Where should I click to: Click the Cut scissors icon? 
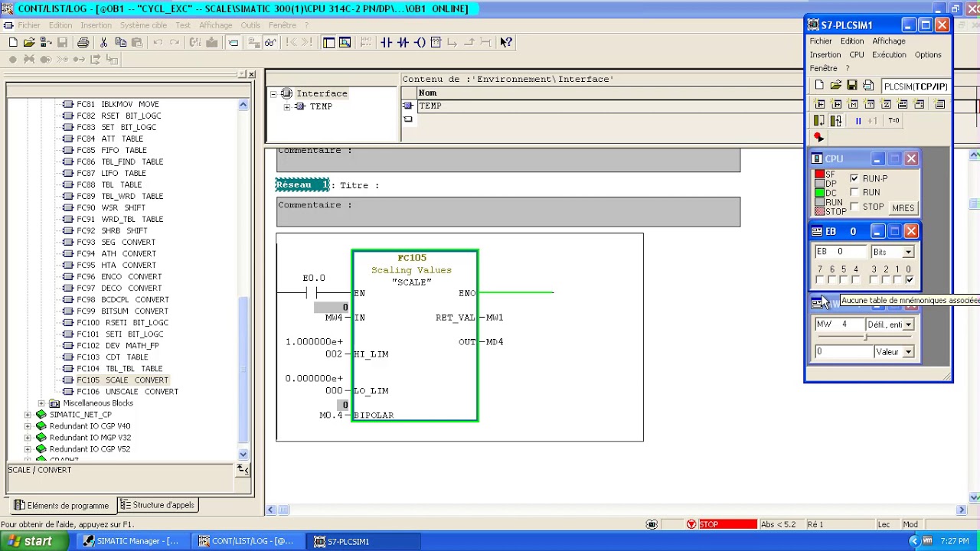pos(104,43)
